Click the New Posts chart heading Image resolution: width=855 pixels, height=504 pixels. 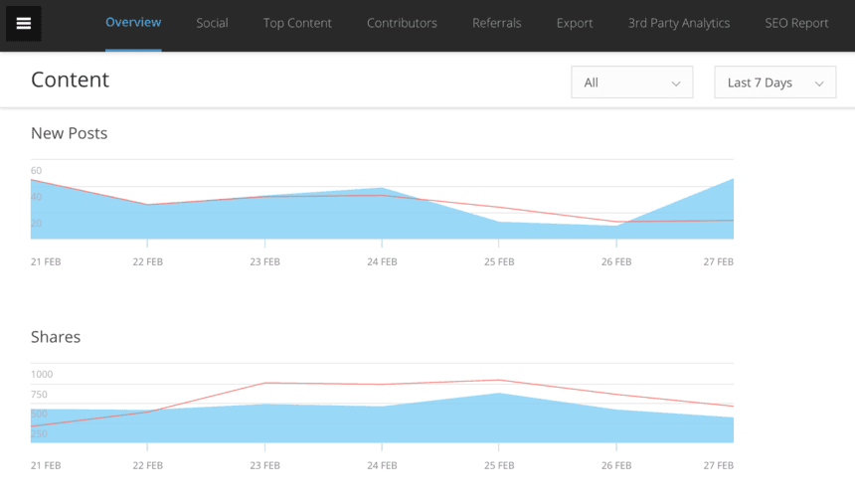(69, 133)
